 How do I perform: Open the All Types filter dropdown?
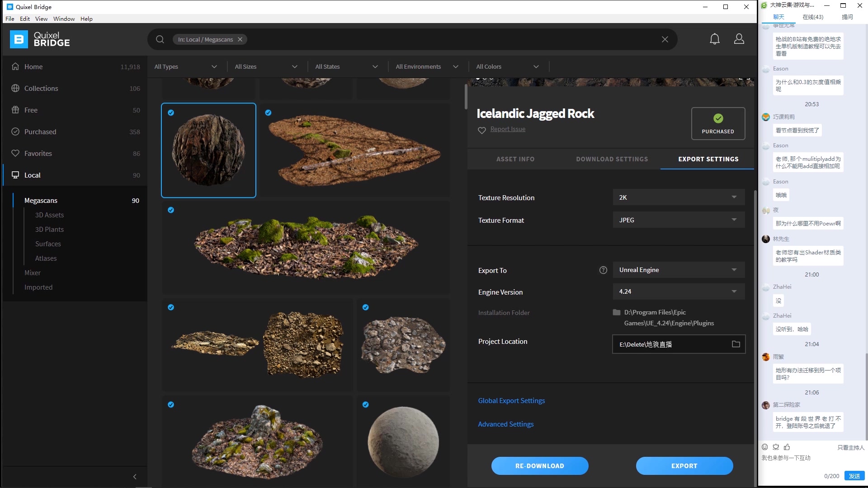185,66
